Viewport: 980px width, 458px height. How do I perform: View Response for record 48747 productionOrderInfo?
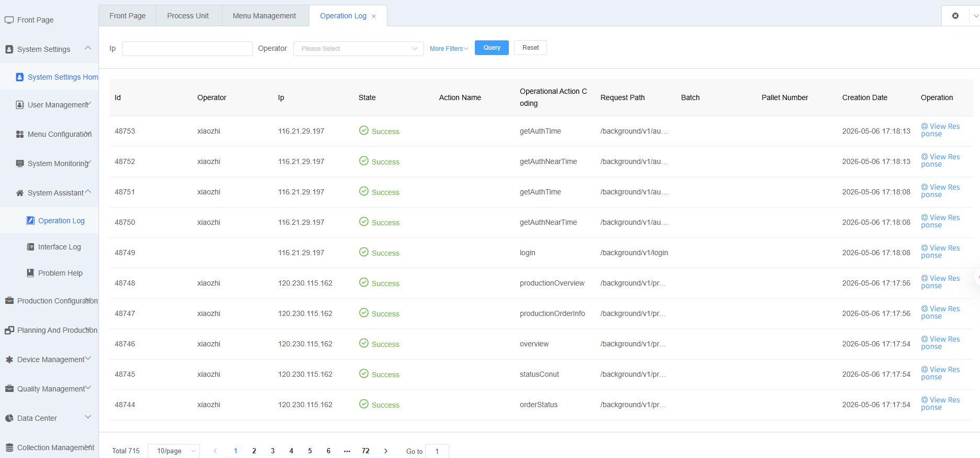[940, 312]
